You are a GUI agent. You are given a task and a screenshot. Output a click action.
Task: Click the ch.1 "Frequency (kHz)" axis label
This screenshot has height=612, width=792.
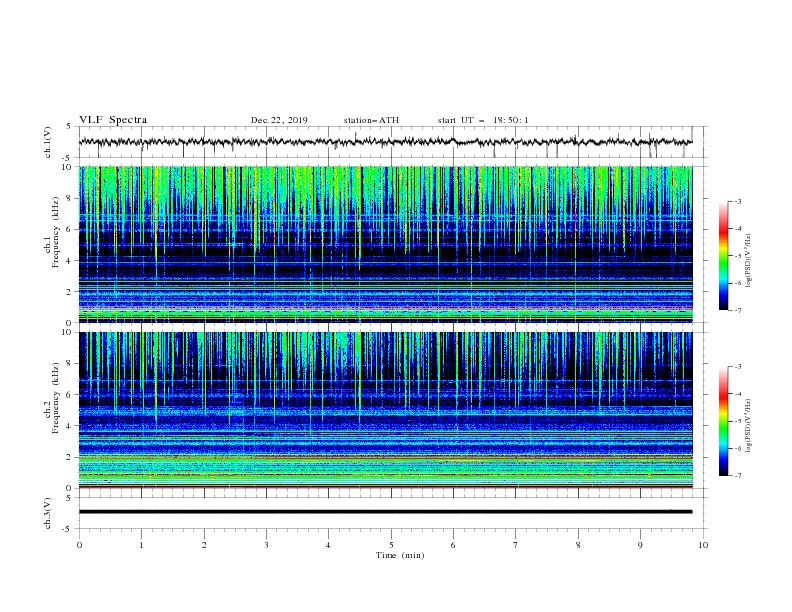point(56,232)
